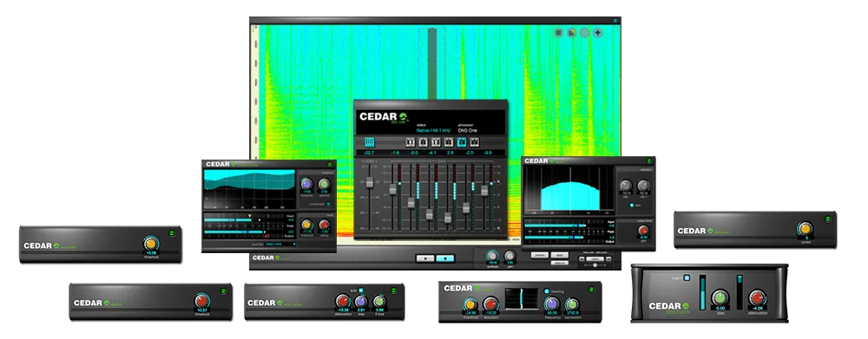Click right arrow beside the region selector

(608, 258)
